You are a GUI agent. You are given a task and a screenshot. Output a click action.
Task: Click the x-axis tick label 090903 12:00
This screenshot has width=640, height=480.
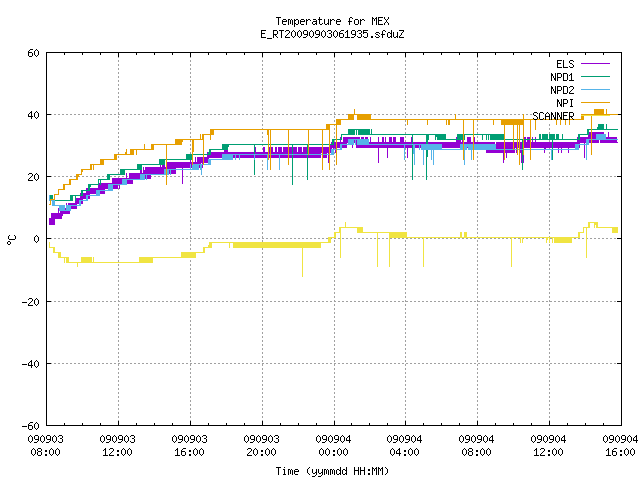click(118, 446)
